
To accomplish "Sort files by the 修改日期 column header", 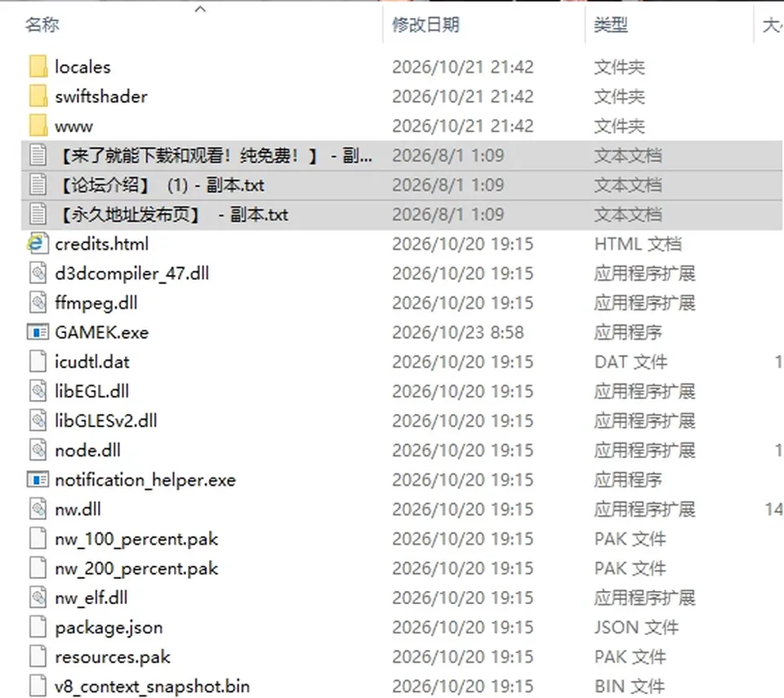I will pyautogui.click(x=425, y=24).
